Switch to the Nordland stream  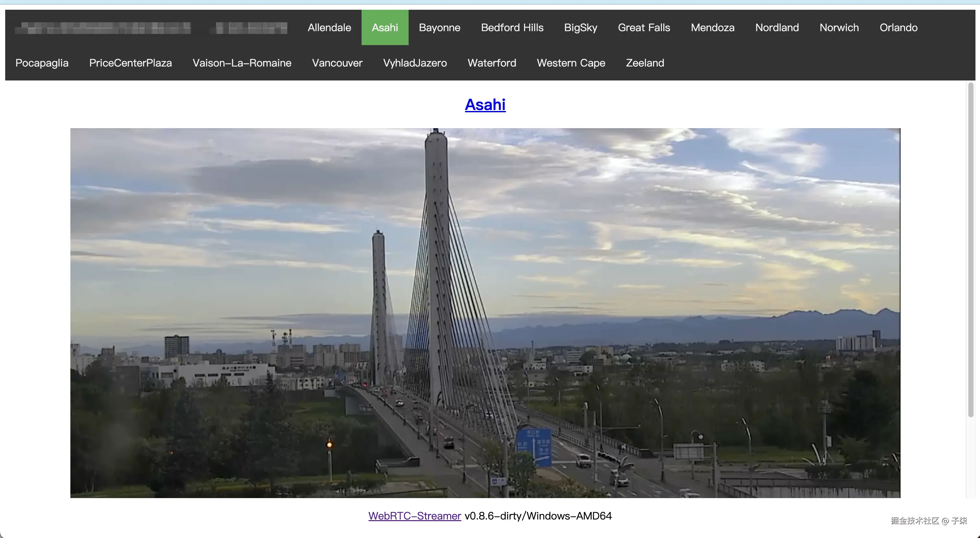[x=777, y=27]
